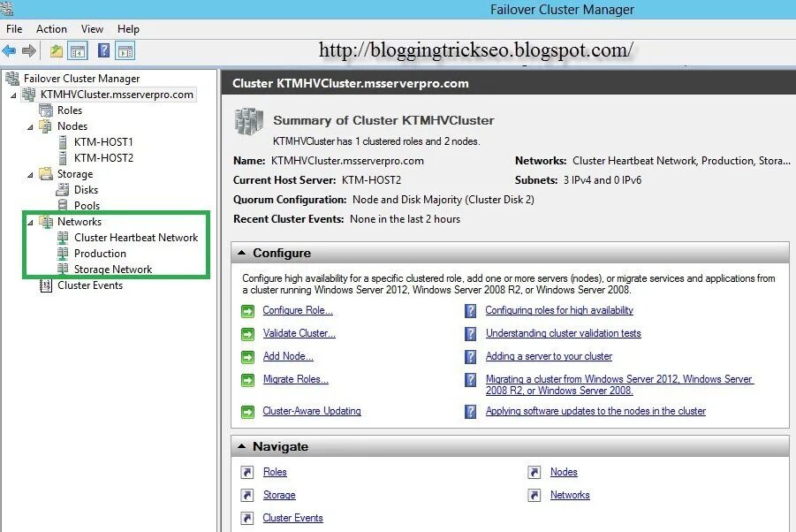Image resolution: width=796 pixels, height=532 pixels.
Task: Click the KTM-HOST2 server icon
Action: (63, 158)
